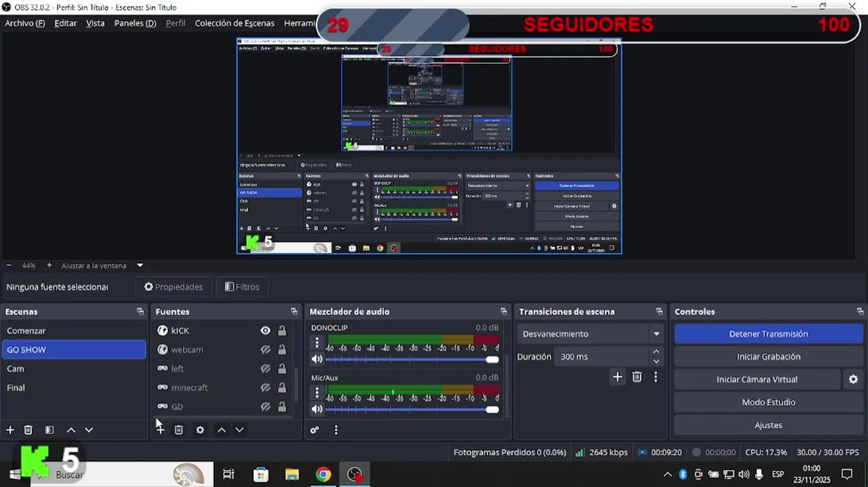This screenshot has height=487, width=868.
Task: Open Ajustes settings
Action: point(768,425)
